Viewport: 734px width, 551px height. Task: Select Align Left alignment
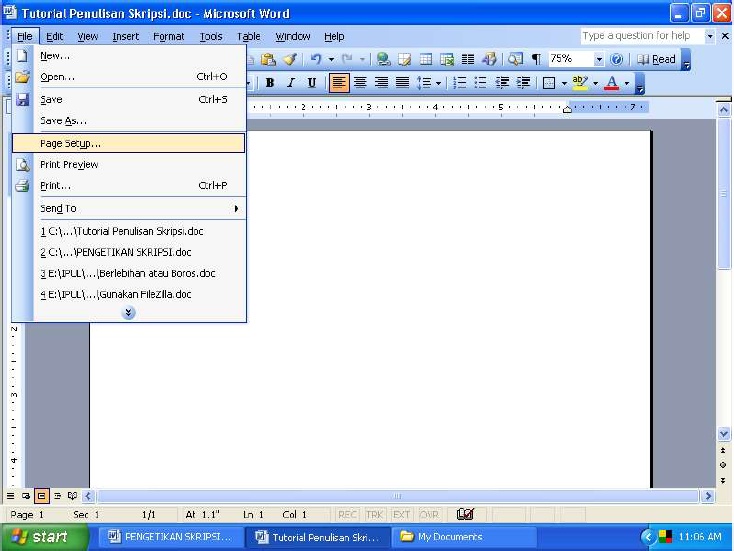339,83
